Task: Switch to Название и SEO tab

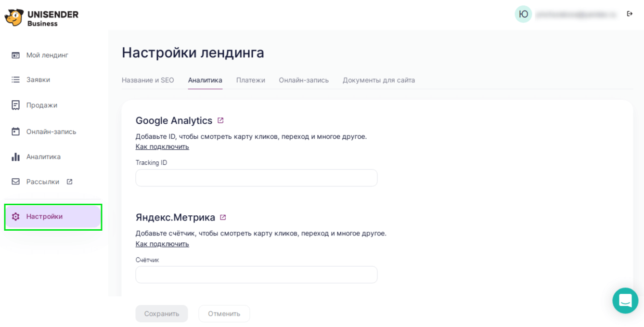Action: point(148,80)
